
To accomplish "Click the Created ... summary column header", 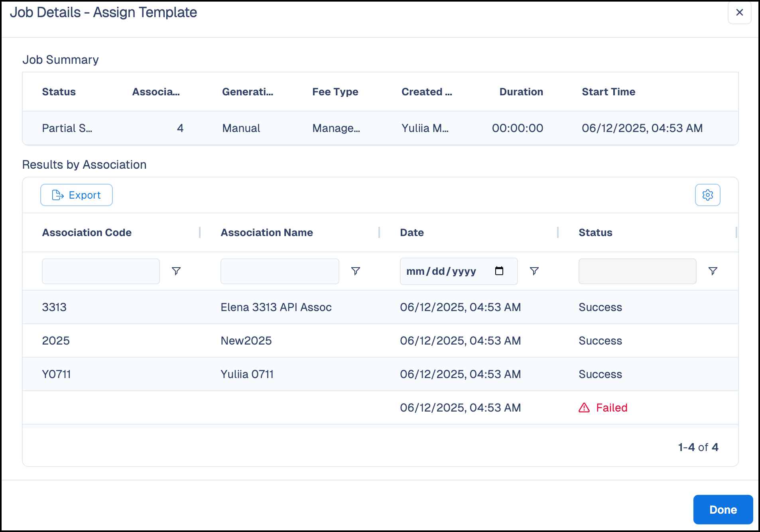I will coord(427,92).
